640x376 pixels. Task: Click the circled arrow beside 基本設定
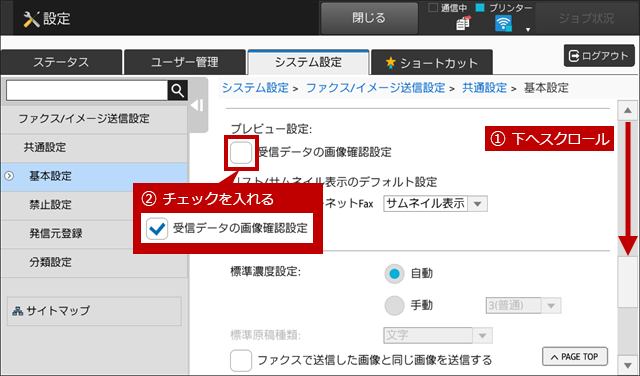[9, 176]
